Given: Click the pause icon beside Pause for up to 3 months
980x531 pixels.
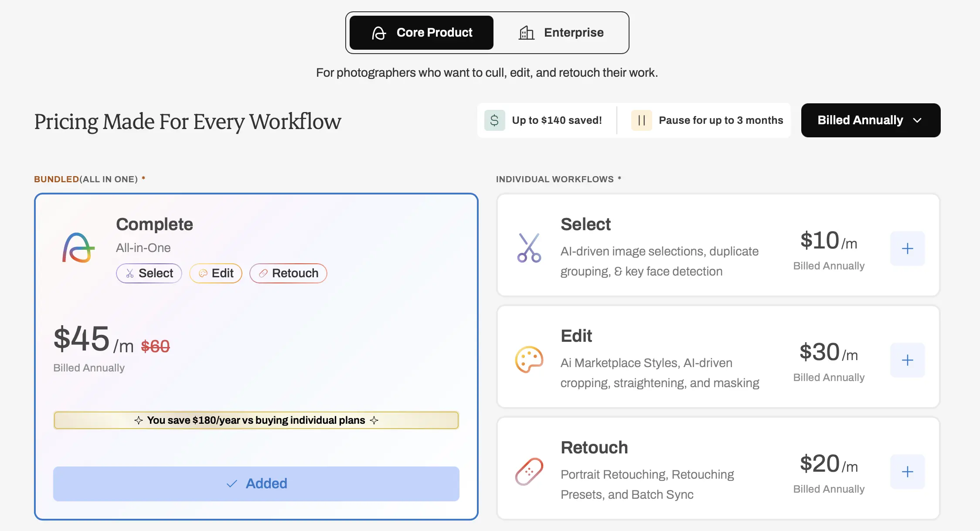Looking at the screenshot, I should 641,120.
